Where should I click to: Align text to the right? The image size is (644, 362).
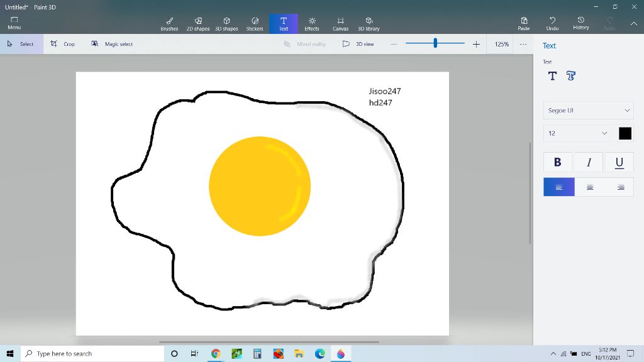(x=621, y=187)
